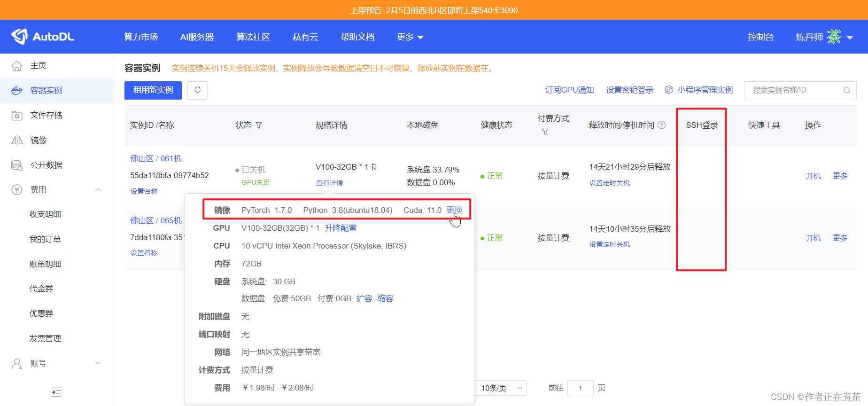Click the 租用新实例 button
The image size is (868, 406).
pyautogui.click(x=153, y=90)
